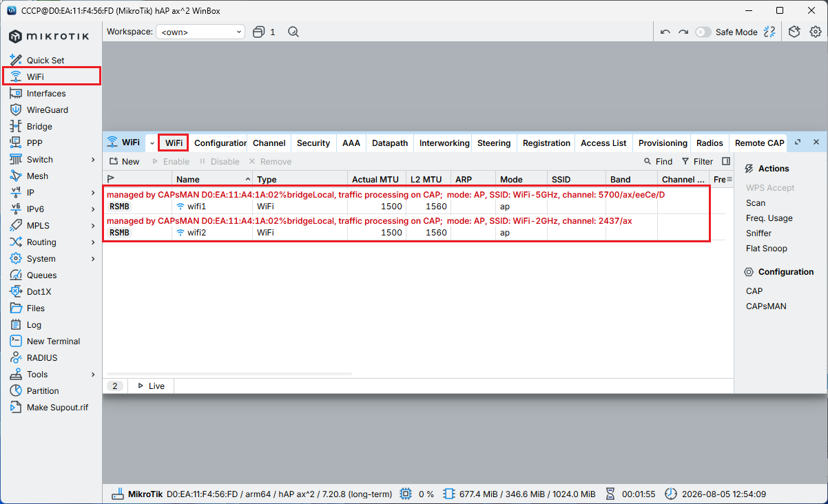Open the Log viewer
Screen dimensions: 828x504
[34, 324]
